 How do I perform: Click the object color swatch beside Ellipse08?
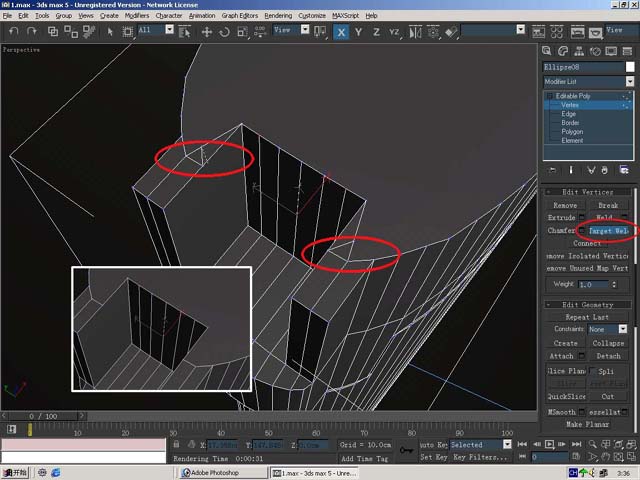tap(630, 67)
